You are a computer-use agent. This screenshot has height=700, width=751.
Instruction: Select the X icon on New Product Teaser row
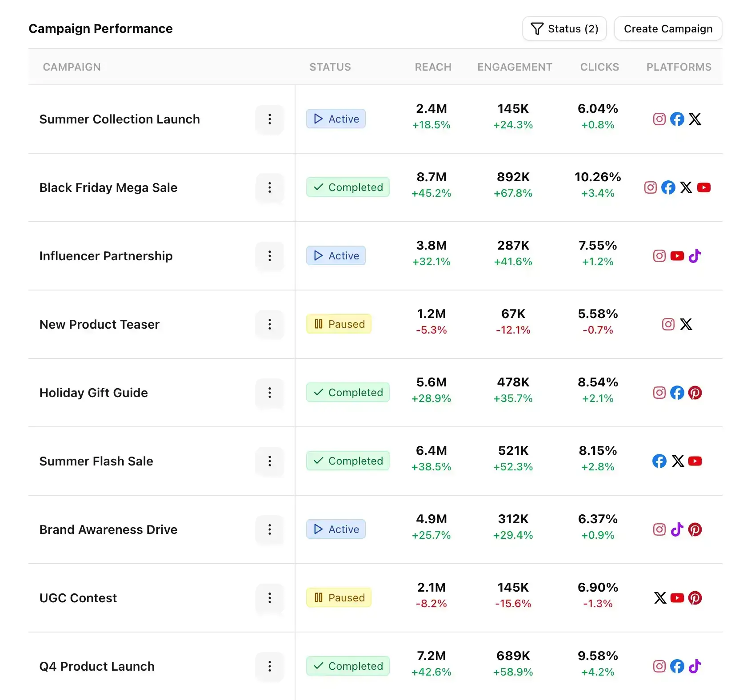(687, 324)
